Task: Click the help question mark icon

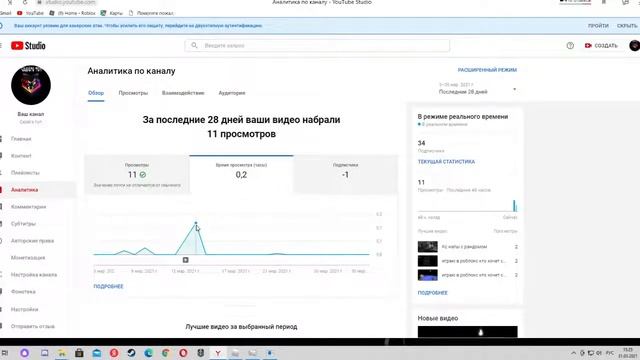Action: [570, 46]
